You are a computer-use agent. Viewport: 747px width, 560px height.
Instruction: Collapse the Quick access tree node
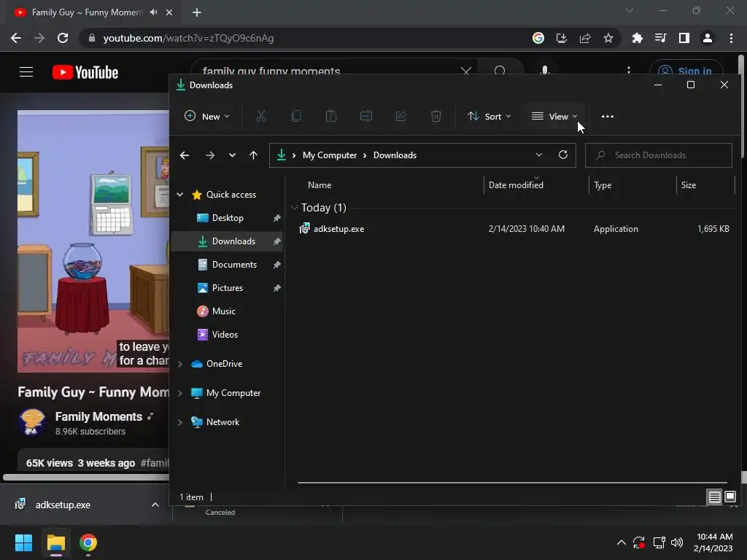(x=180, y=194)
